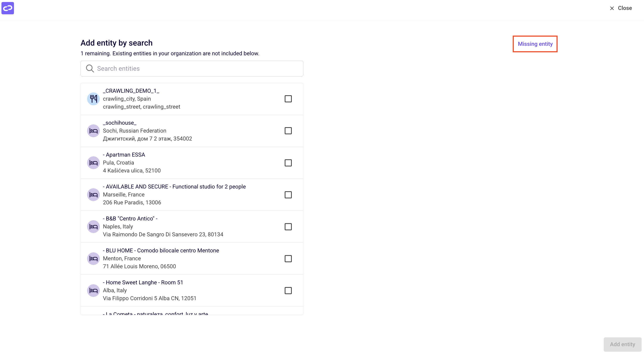Click the B&B "Centro Antico" title
644x355 pixels.
click(130, 219)
